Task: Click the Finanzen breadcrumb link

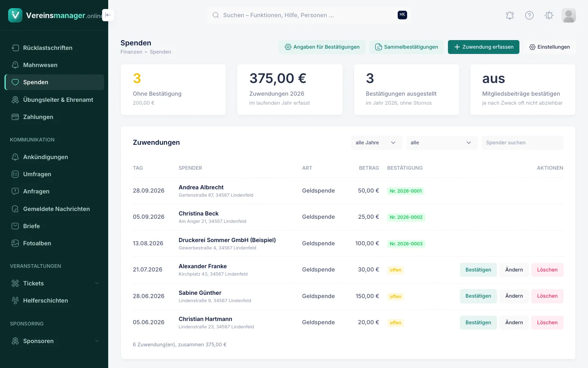Action: [131, 52]
